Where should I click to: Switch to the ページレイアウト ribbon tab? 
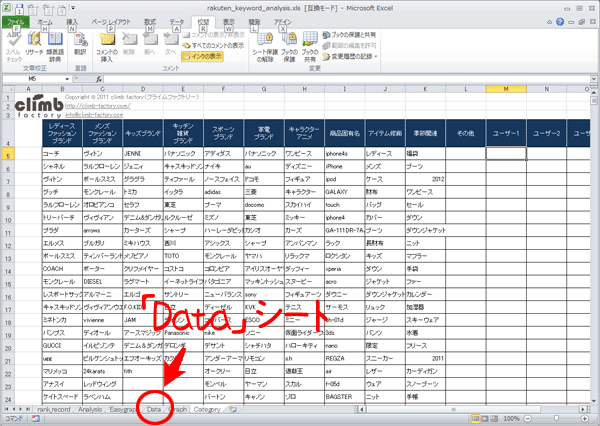coord(111,22)
